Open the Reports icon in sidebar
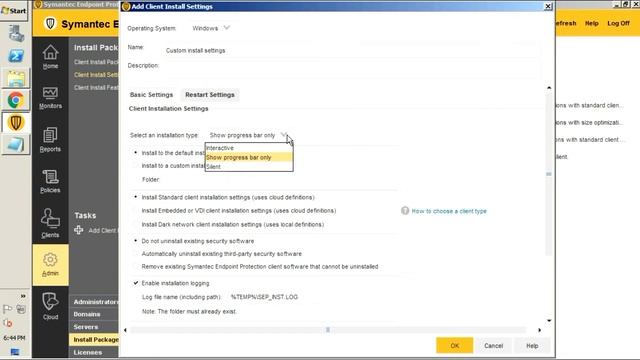The image size is (640, 360). coord(50,140)
